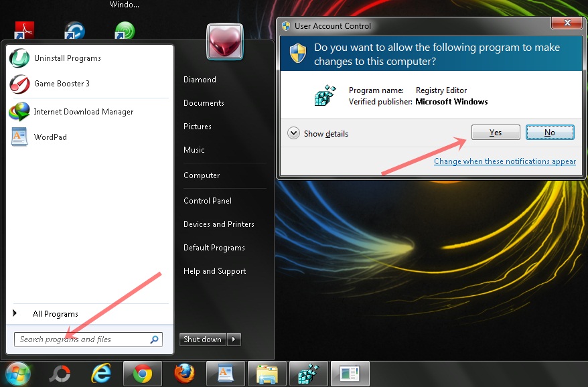The width and height of the screenshot is (588, 387).
Task: Open Default Programs
Action: 214,248
